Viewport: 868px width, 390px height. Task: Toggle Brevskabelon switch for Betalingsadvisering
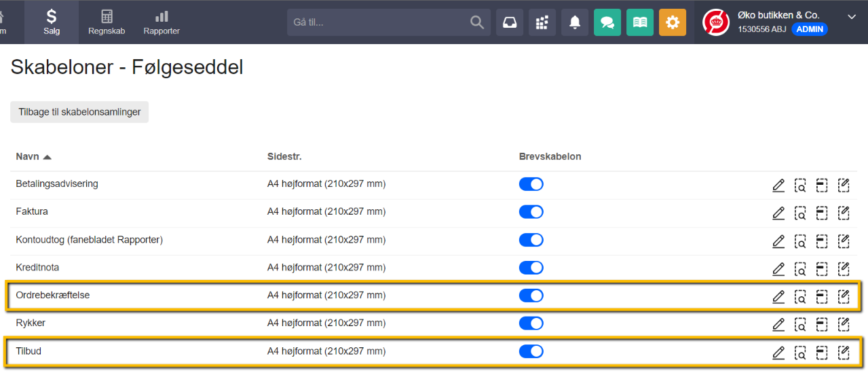pos(531,184)
